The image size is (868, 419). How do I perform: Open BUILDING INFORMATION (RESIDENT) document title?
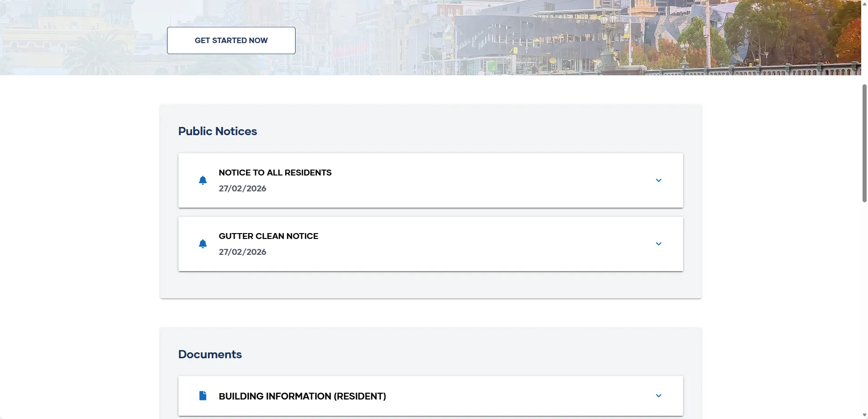pos(302,396)
